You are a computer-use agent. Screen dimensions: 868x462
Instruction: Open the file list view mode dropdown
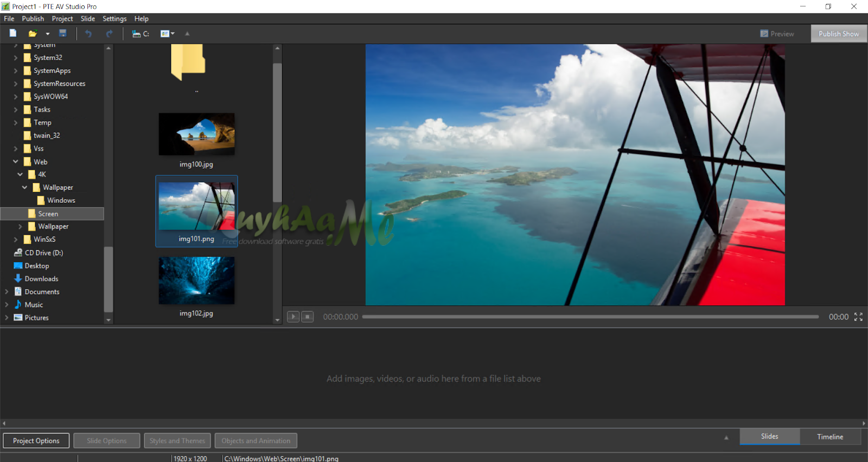(168, 34)
